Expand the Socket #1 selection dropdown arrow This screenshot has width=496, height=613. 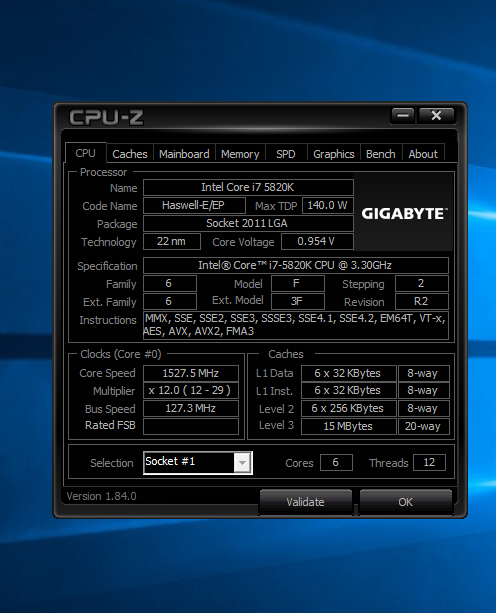[x=242, y=463]
